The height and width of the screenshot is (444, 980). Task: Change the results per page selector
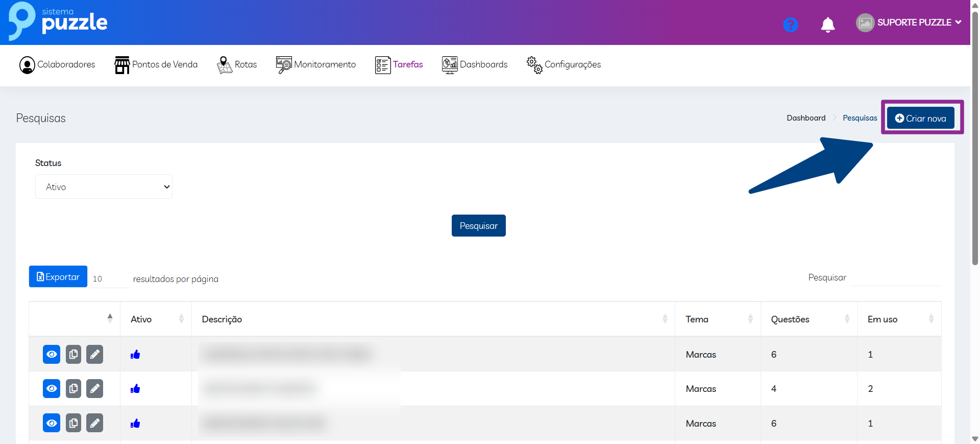[109, 278]
